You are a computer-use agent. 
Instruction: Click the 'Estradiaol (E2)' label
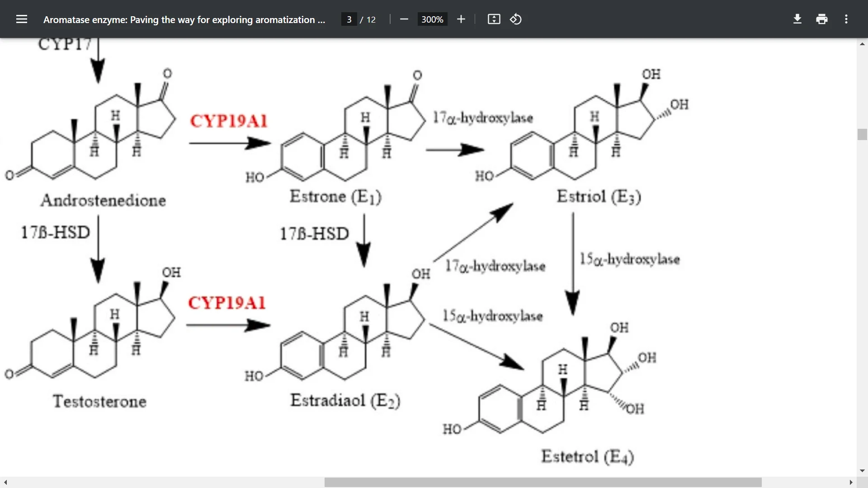[345, 400]
